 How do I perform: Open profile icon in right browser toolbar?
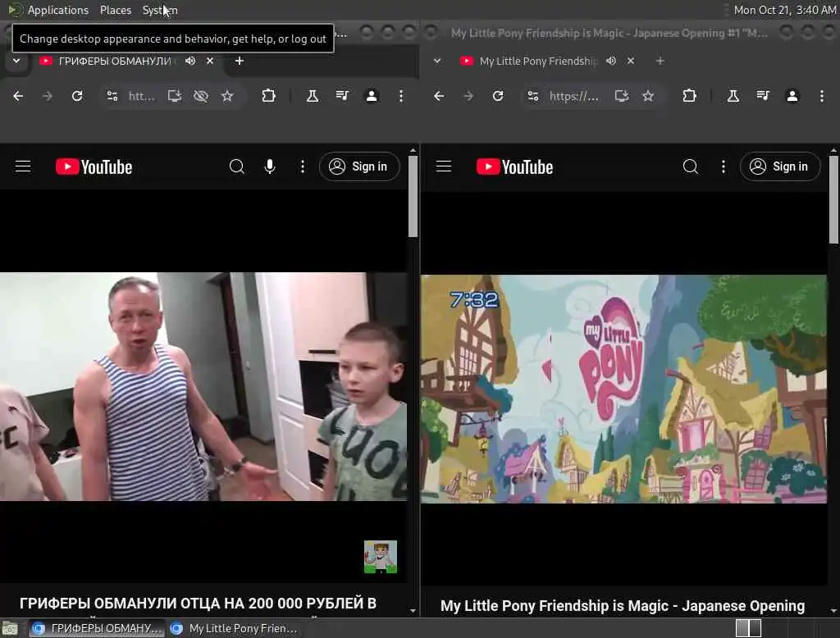click(792, 96)
